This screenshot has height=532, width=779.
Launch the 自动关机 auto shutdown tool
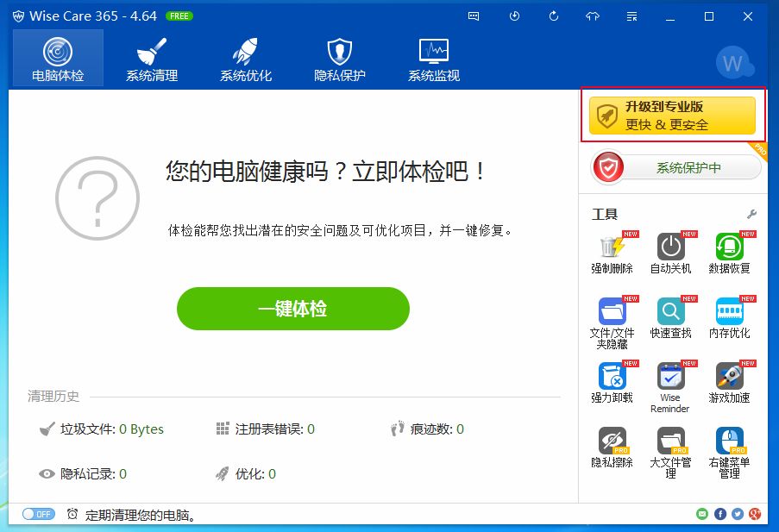click(671, 250)
